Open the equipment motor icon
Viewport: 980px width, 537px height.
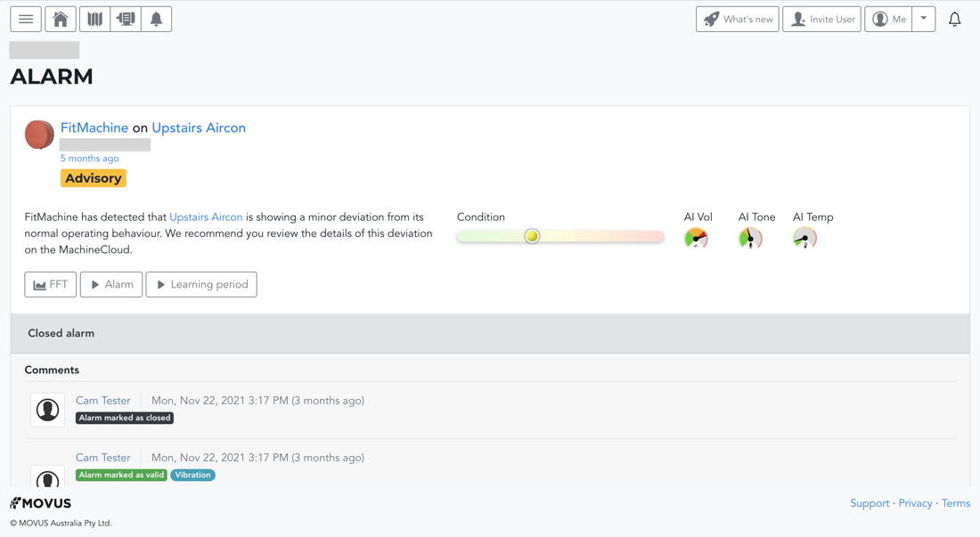(x=126, y=19)
